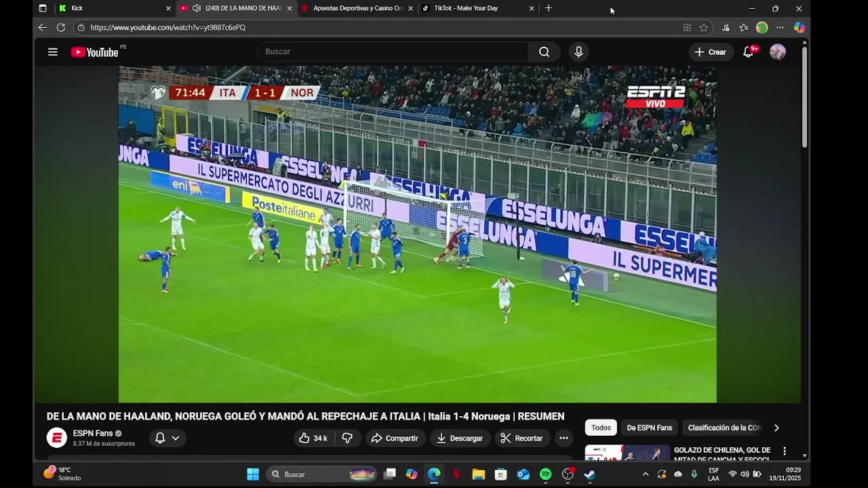Like the video with thumbs up
This screenshot has width=868, height=488.
pyautogui.click(x=313, y=439)
